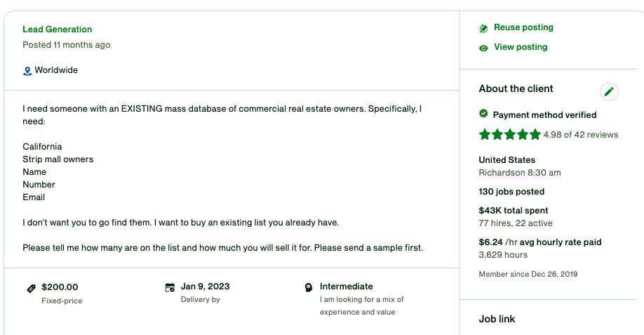Viewport: 644px width, 335px height.
Task: Click the Reuse posting icon
Action: [483, 28]
